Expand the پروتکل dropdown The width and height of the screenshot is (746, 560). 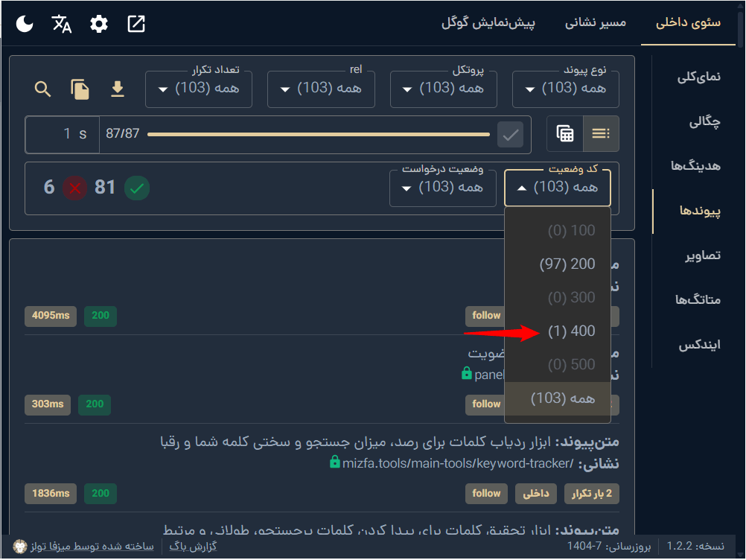point(443,89)
